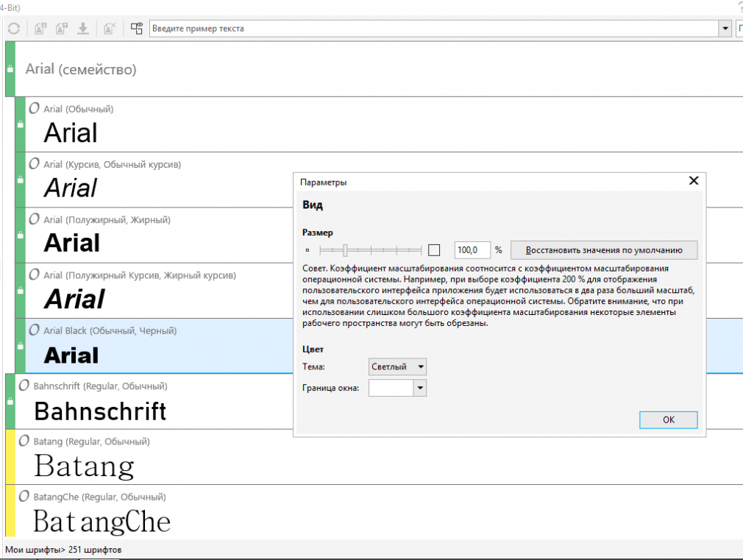Click the OpenType icon beside Batang (Regular, Обычный)

(24, 441)
